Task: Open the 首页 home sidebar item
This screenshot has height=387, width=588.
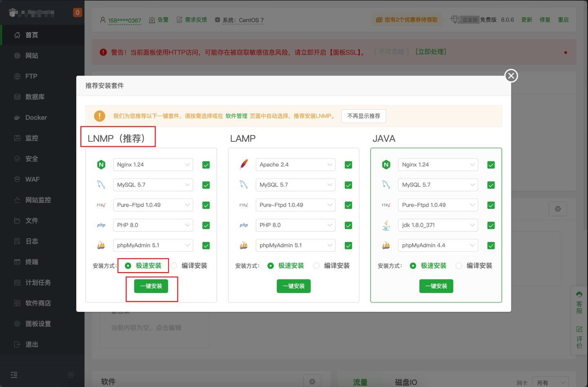Action: click(x=42, y=35)
